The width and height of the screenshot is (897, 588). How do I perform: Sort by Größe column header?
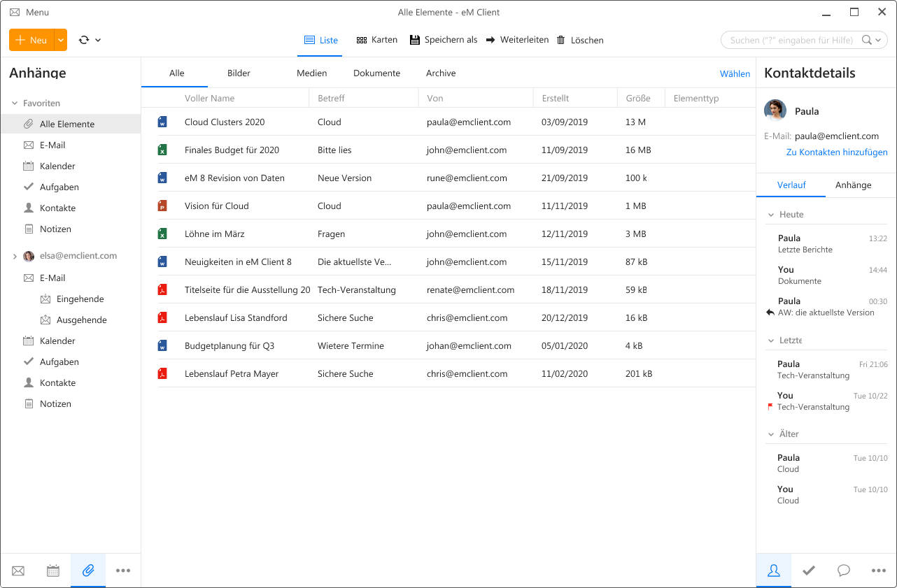638,99
